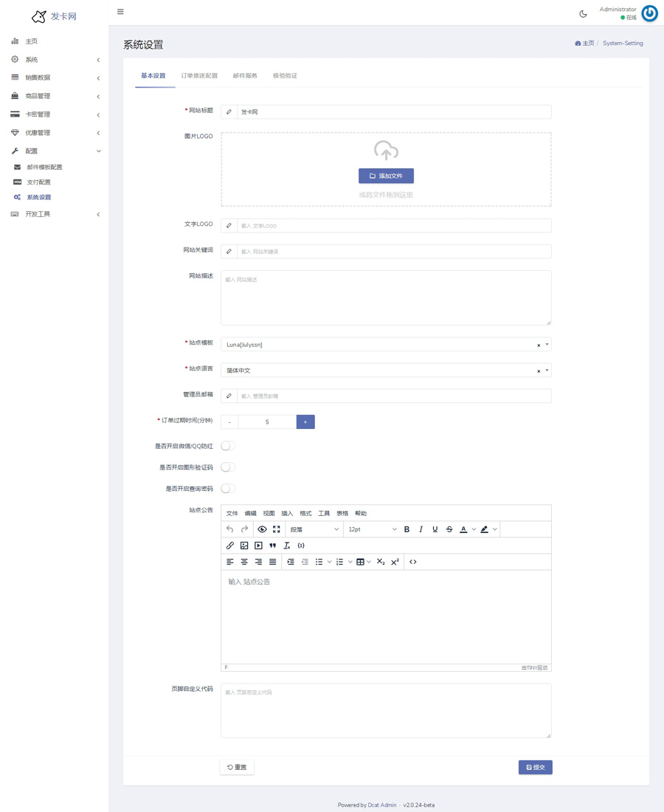
Task: Apply strikethrough formatting in the editor
Action: pos(449,529)
